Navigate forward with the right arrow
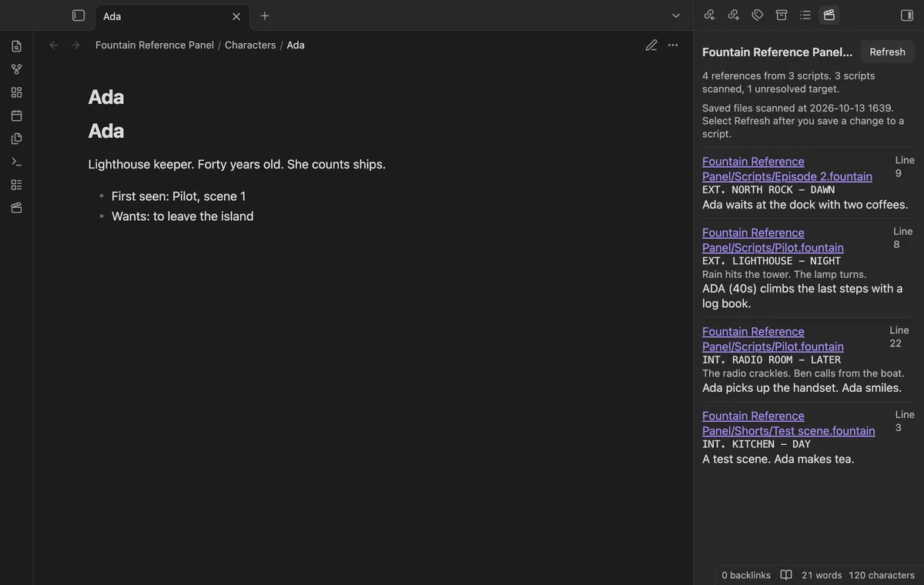 tap(75, 45)
